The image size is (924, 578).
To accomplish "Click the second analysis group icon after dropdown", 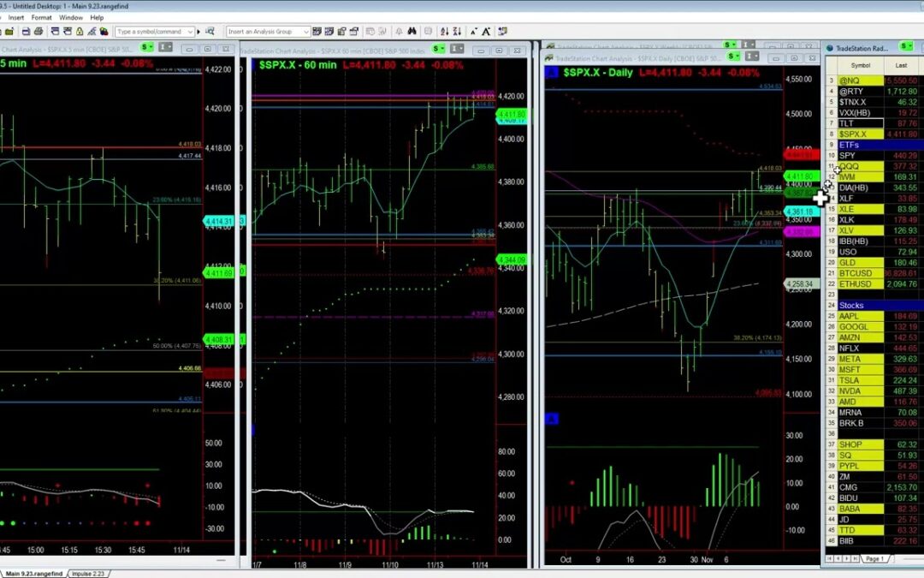I will point(329,32).
